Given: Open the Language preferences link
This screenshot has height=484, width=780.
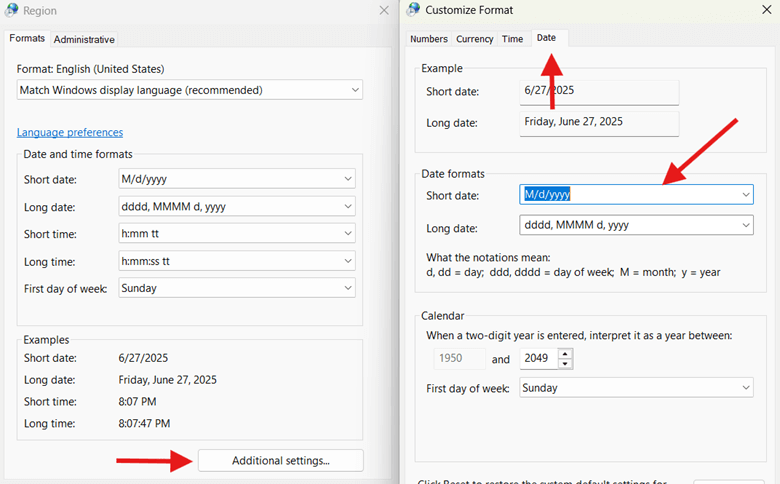Looking at the screenshot, I should click(x=70, y=132).
